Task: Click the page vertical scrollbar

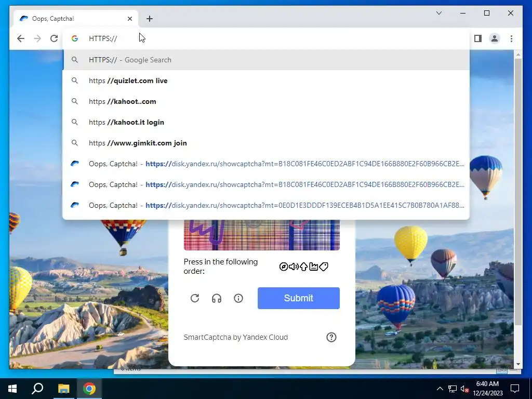Action: (x=518, y=192)
